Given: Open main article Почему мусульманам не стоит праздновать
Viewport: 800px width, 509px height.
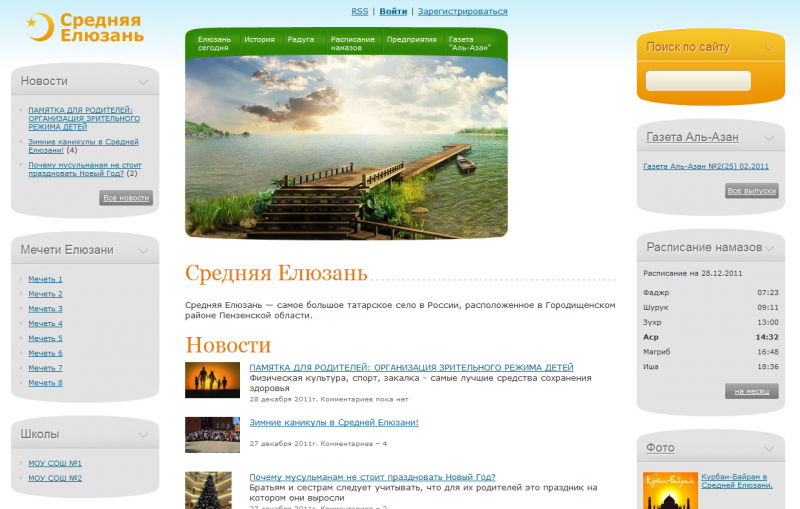Looking at the screenshot, I should pyautogui.click(x=372, y=477).
